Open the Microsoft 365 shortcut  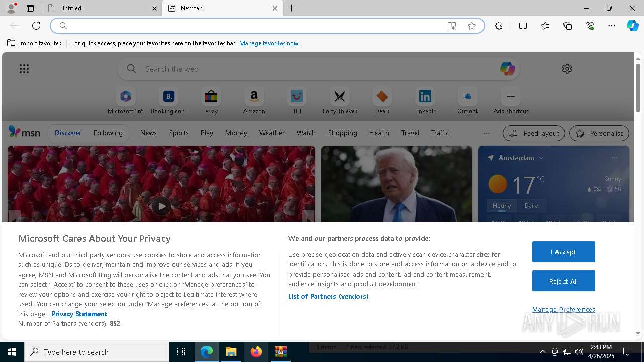pyautogui.click(x=126, y=101)
